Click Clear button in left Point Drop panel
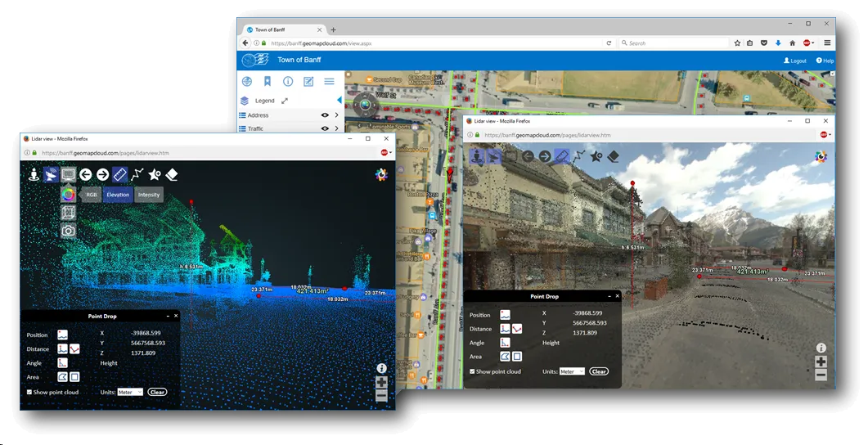Image resolution: width=868 pixels, height=445 pixels. click(157, 392)
